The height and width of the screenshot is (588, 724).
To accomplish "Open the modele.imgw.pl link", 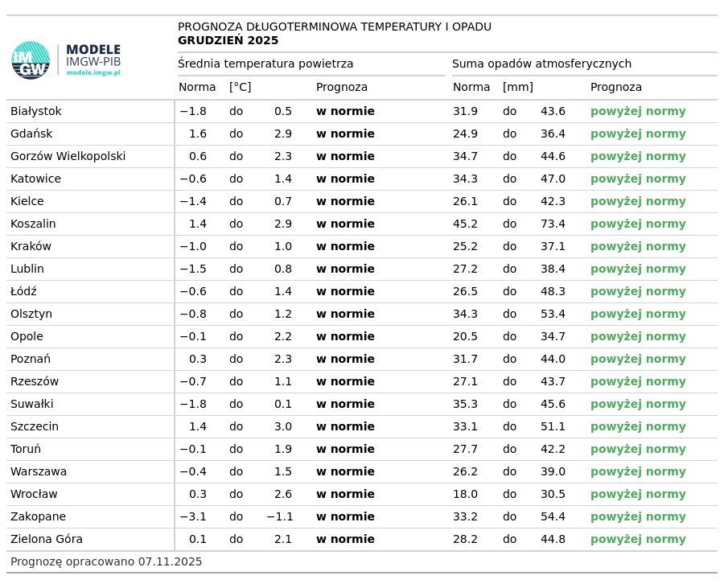I will (x=93, y=72).
